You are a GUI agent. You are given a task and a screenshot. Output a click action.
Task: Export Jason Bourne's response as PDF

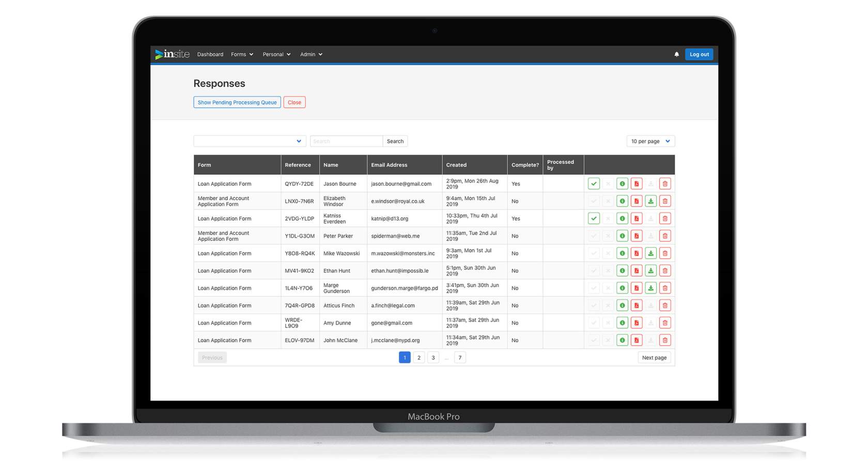point(637,183)
